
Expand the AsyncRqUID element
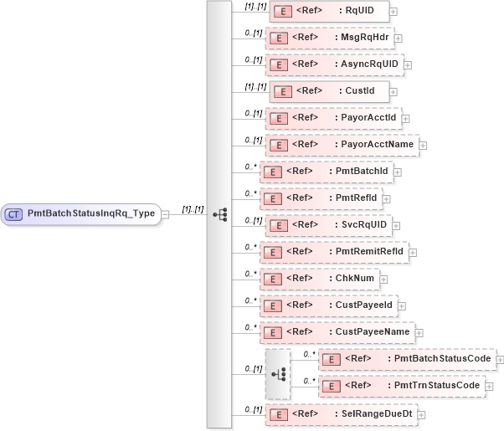[408, 65]
